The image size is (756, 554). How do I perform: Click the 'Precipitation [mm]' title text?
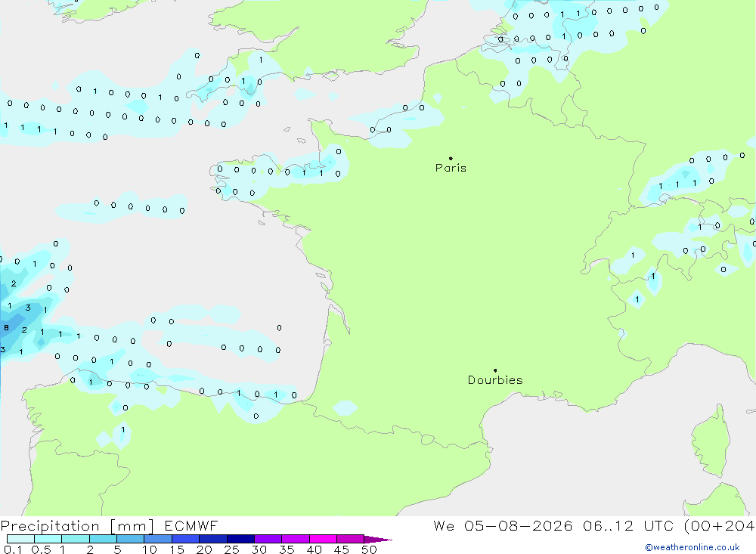tap(77, 526)
